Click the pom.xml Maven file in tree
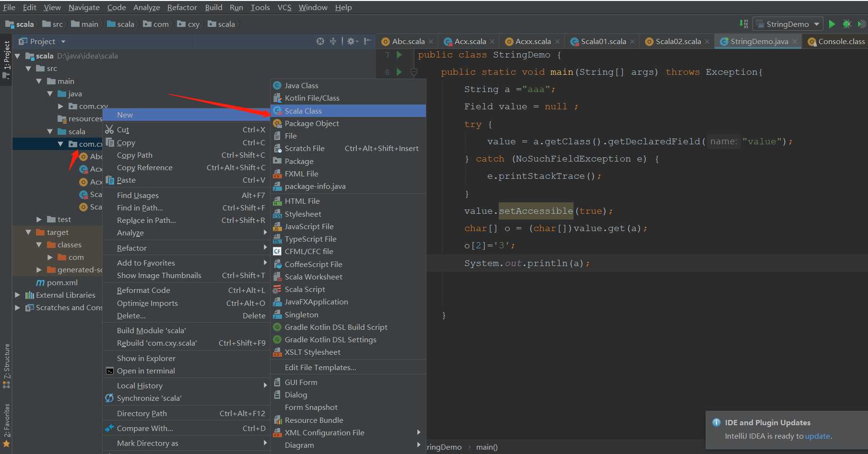This screenshot has height=454, width=868. point(57,282)
